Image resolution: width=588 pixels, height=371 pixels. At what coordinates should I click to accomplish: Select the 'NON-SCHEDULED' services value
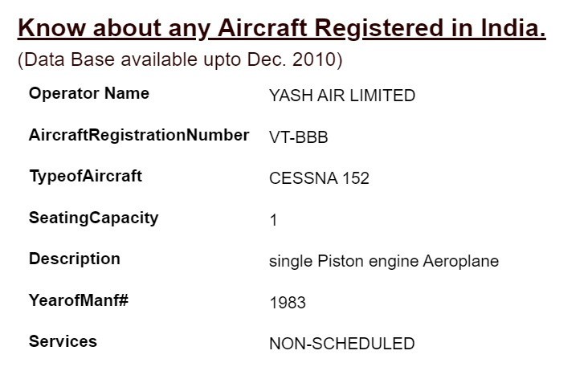(x=341, y=344)
